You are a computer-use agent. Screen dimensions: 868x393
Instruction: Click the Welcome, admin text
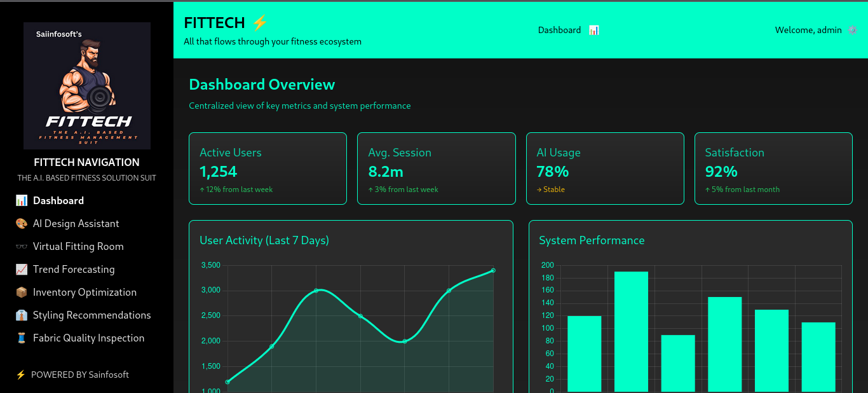pos(808,30)
